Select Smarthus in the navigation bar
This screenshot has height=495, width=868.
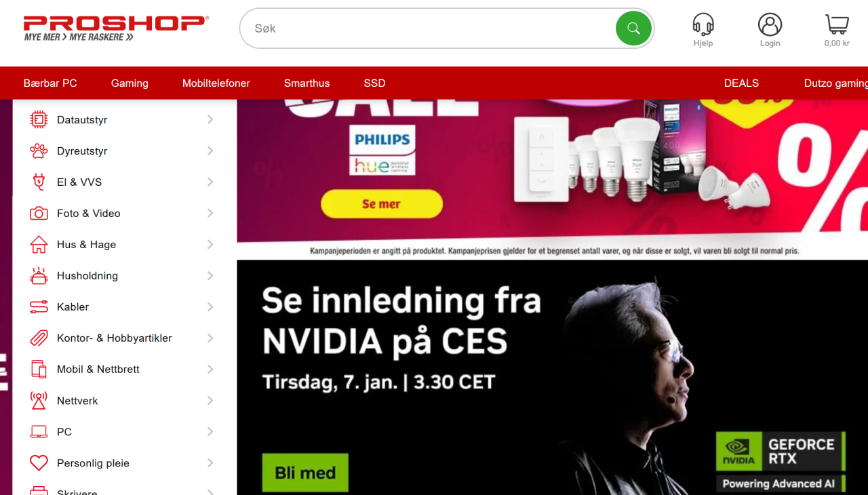[307, 83]
